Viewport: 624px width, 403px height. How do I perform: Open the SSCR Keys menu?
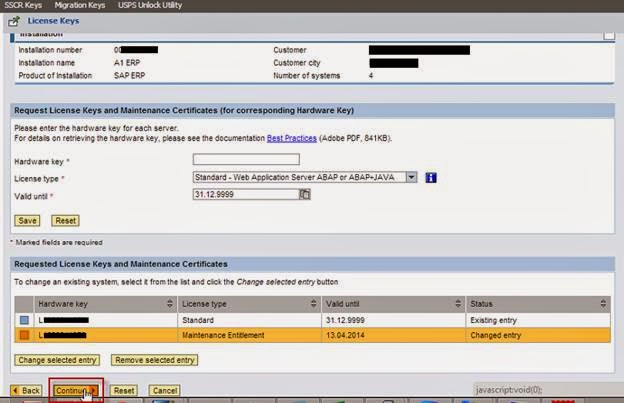pyautogui.click(x=23, y=5)
